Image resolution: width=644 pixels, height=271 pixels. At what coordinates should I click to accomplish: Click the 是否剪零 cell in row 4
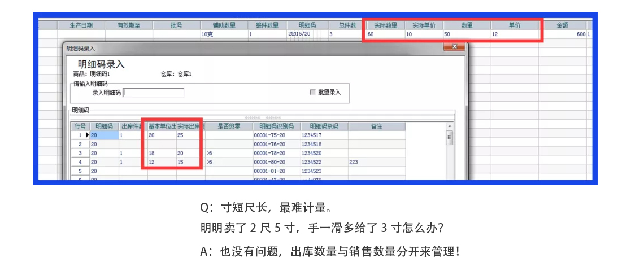[228, 162]
